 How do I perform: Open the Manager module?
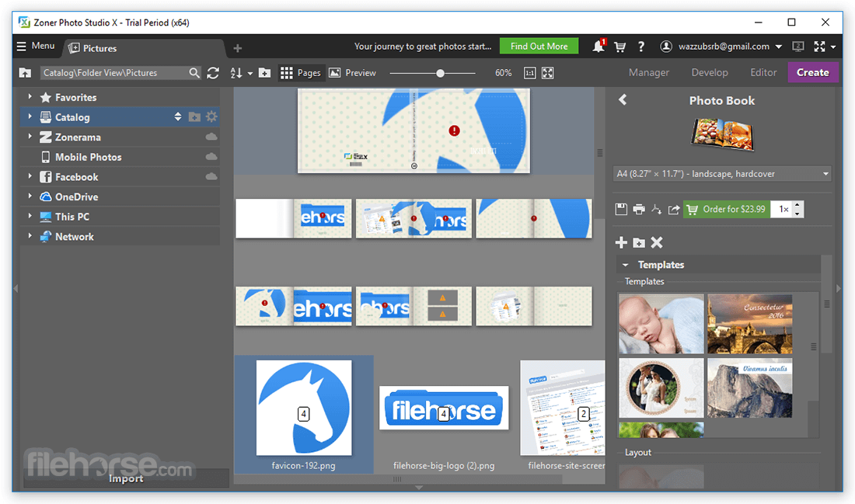[x=649, y=72]
